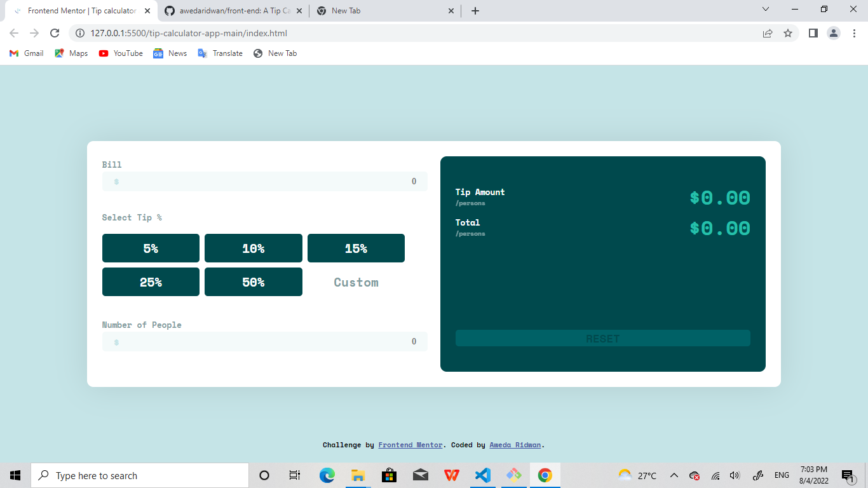Follow the Frontend Mentor link

point(410,445)
